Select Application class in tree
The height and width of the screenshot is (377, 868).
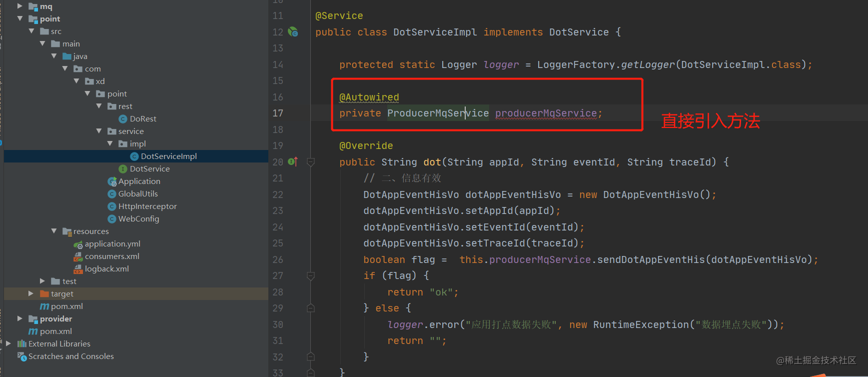point(139,181)
